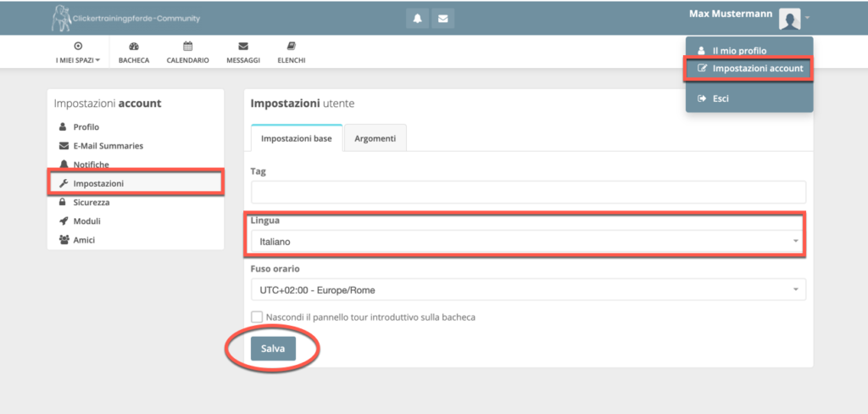
Task: Open the CALENDARIO page
Action: click(187, 53)
